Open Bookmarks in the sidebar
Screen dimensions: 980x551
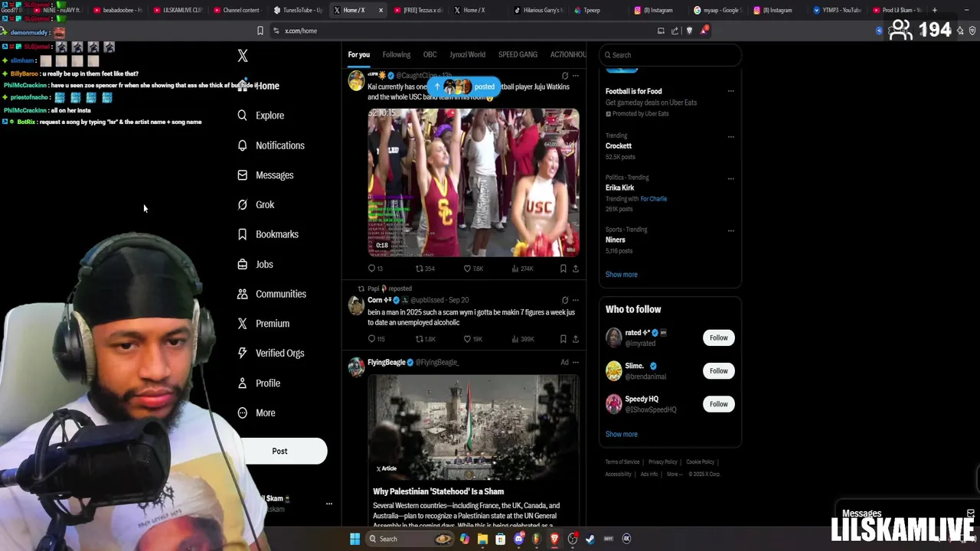(x=268, y=234)
